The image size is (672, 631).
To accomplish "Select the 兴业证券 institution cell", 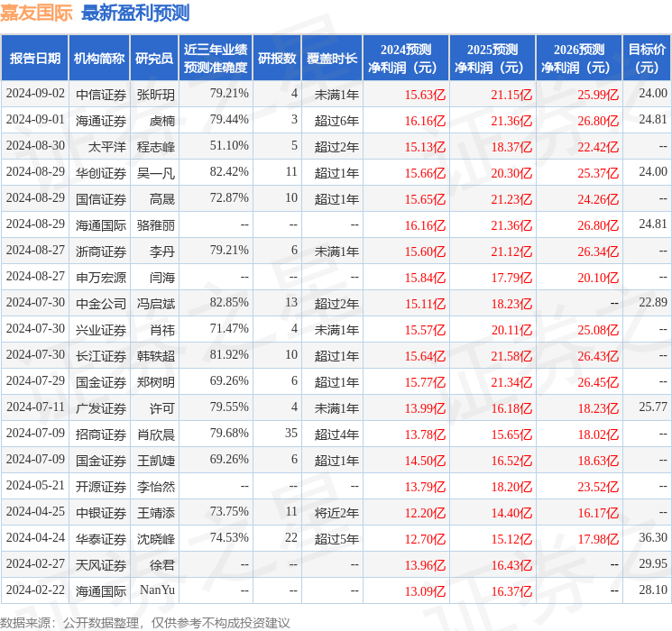I will click(99, 329).
